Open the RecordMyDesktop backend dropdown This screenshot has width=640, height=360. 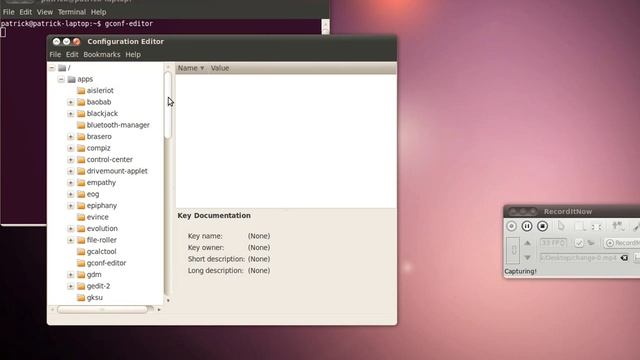[x=622, y=243]
